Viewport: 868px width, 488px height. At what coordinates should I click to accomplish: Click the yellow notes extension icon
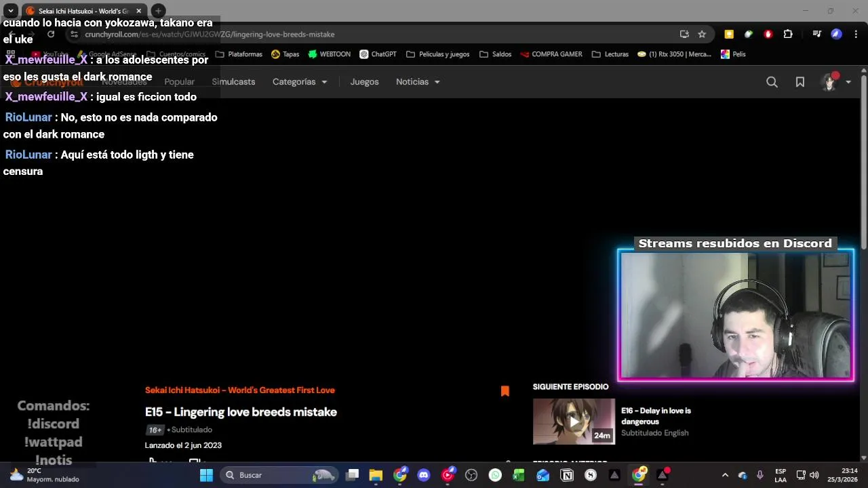(x=729, y=34)
